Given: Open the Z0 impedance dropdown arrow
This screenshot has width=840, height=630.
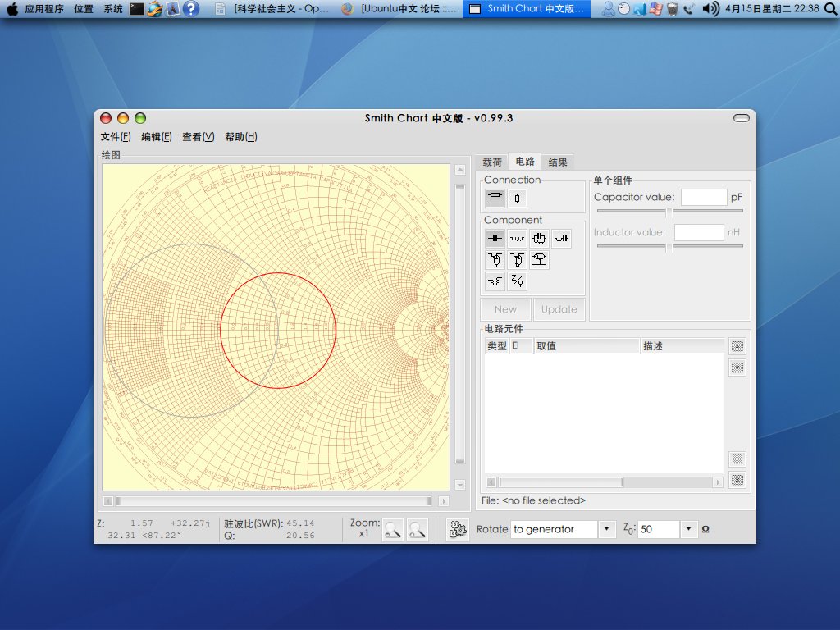Looking at the screenshot, I should pos(688,529).
